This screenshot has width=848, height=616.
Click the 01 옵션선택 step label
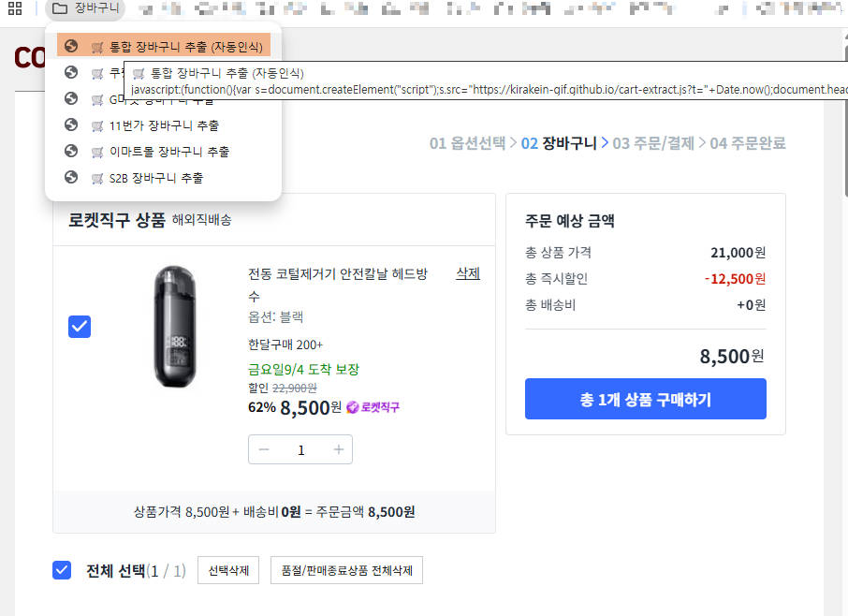(467, 143)
